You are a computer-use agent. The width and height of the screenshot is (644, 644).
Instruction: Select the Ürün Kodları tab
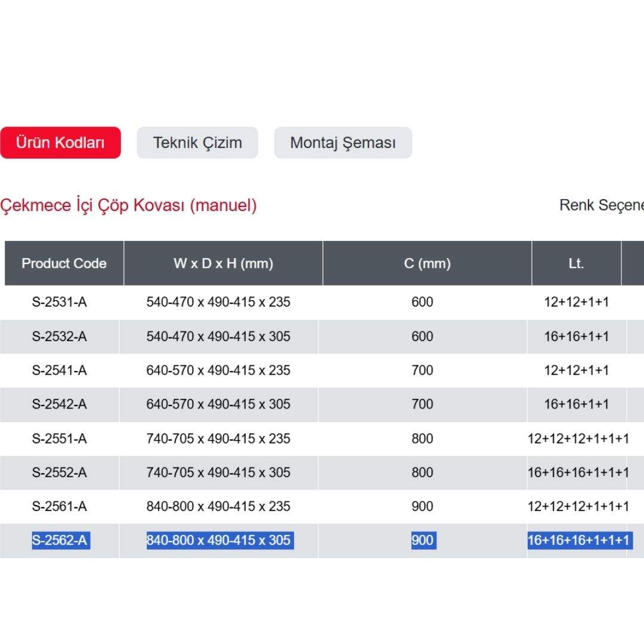[60, 143]
